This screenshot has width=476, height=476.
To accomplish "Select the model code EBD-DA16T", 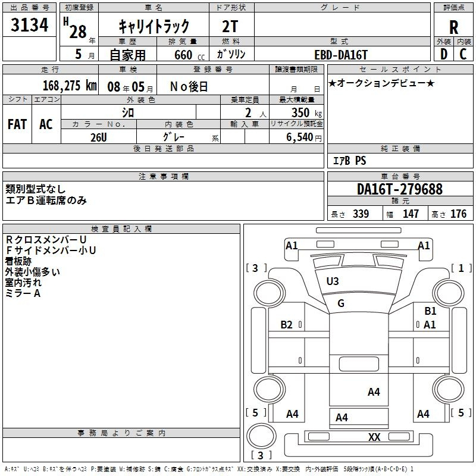I will coord(341,55).
